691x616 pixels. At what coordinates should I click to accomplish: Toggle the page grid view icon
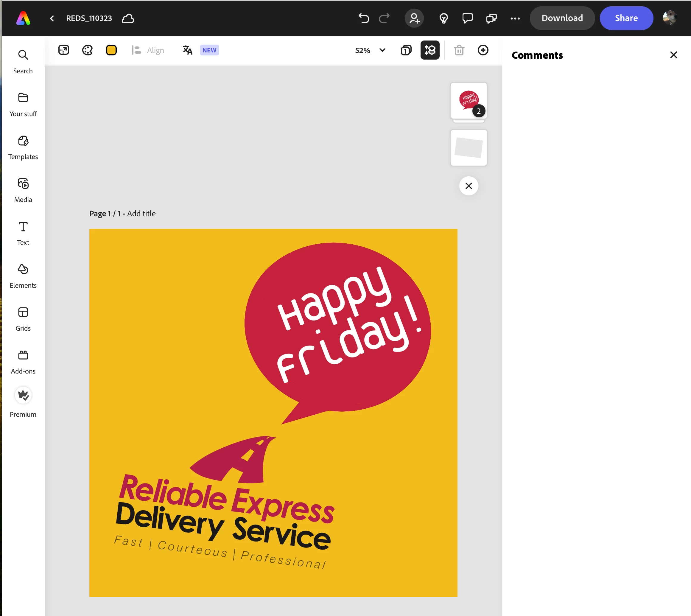coord(406,50)
